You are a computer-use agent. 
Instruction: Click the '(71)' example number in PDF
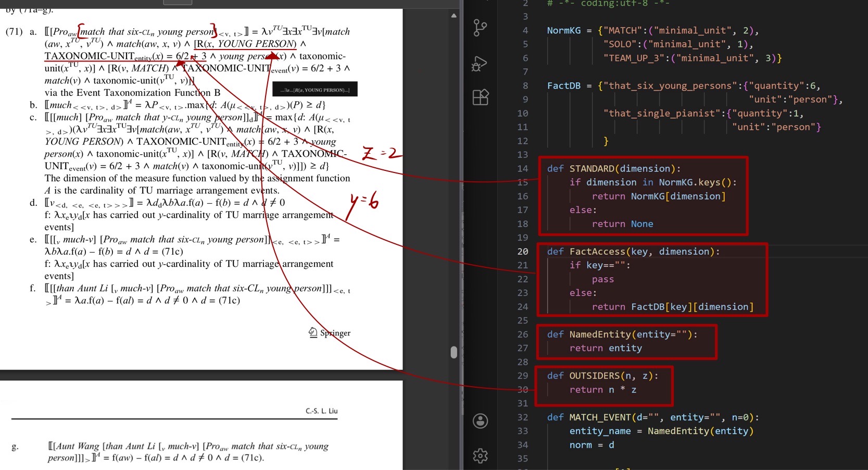[14, 32]
